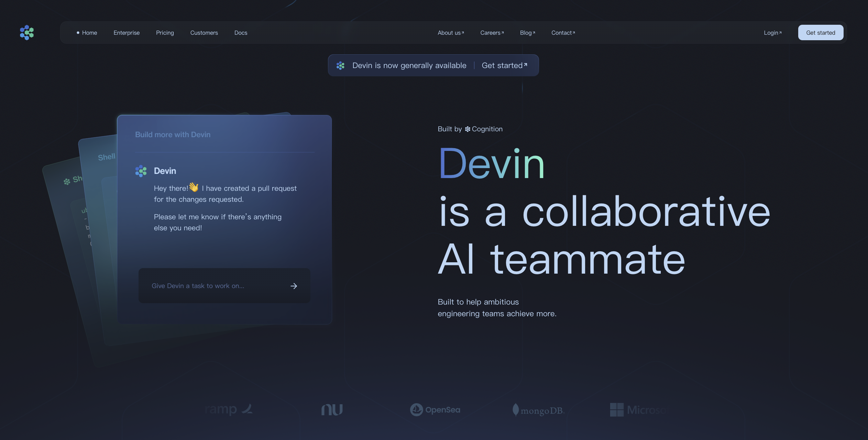Click the header Get started button

(x=821, y=33)
